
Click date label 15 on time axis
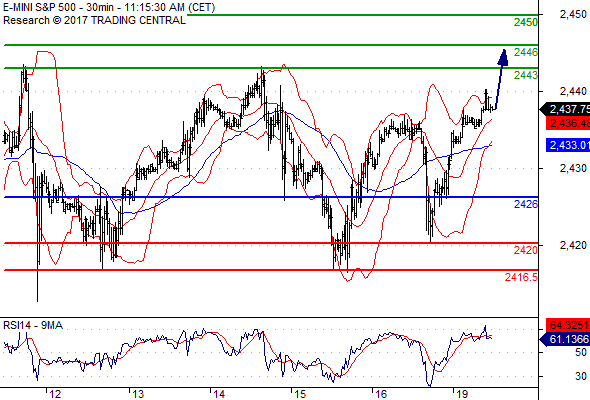click(300, 394)
